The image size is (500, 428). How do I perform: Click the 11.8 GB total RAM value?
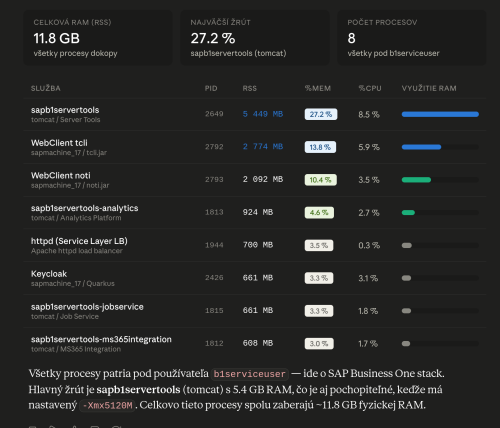[x=57, y=38]
